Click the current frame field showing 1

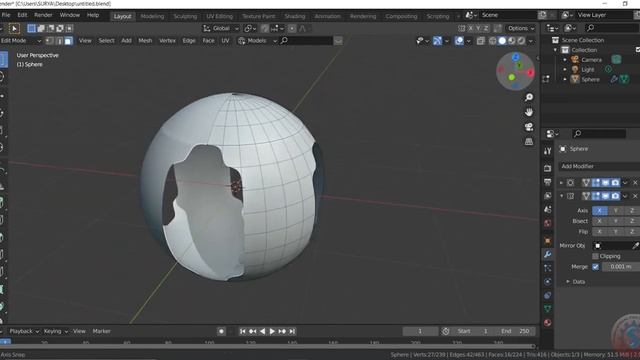420,331
